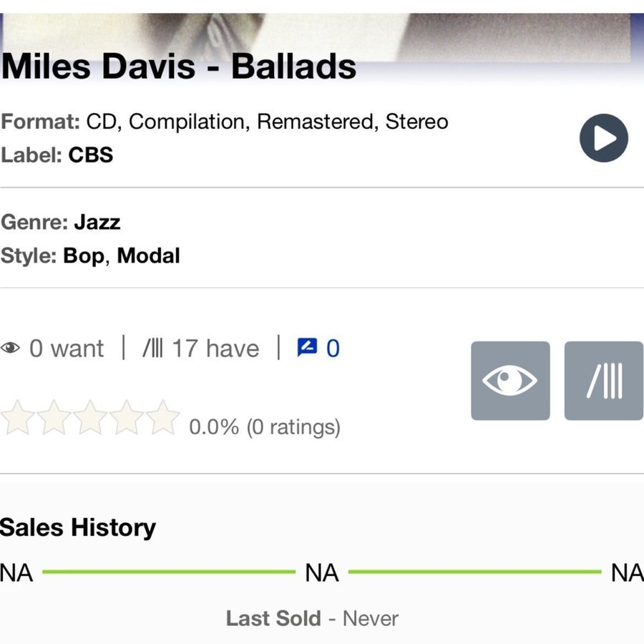
Task: Open the Modal style link
Action: 148,255
